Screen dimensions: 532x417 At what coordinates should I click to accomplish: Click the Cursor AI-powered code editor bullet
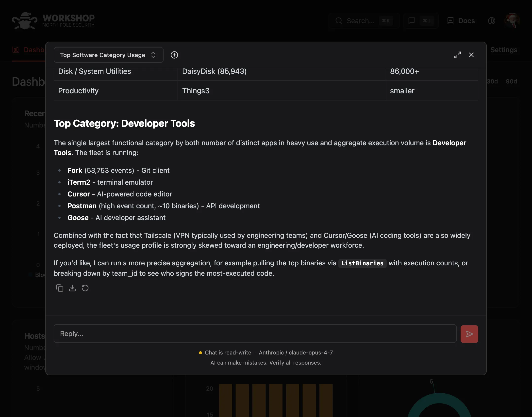(x=120, y=194)
